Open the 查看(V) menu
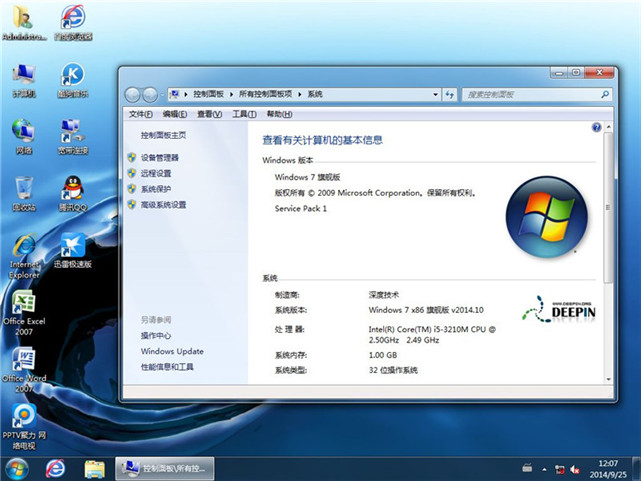The image size is (641, 481). (210, 114)
